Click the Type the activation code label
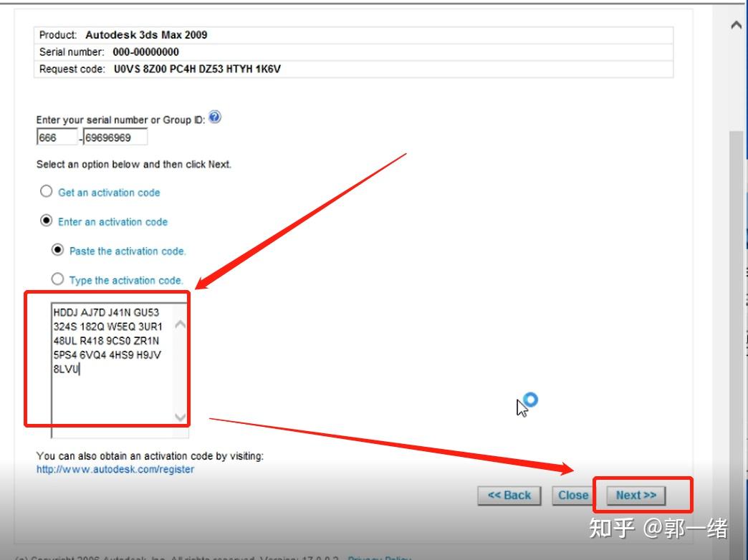The width and height of the screenshot is (748, 560). (126, 281)
